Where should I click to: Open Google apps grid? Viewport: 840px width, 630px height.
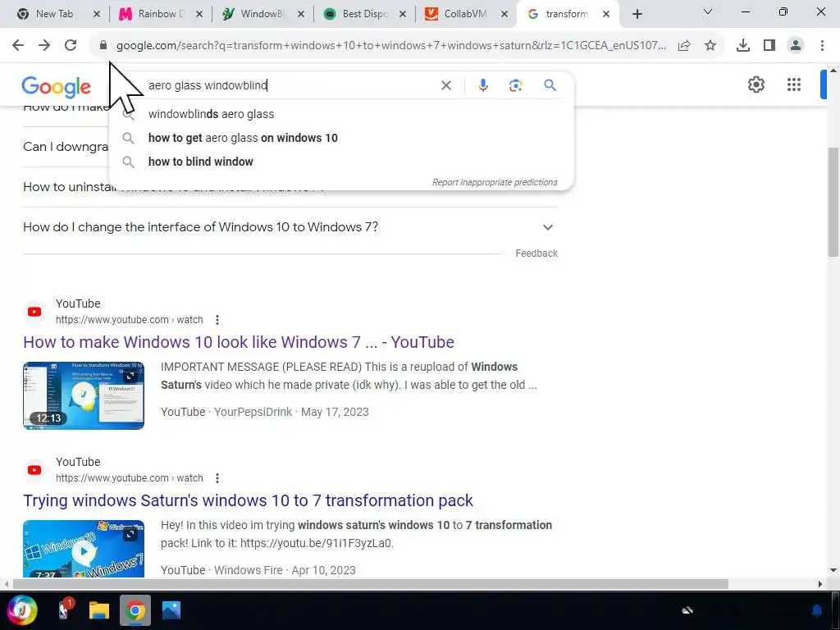click(x=794, y=84)
